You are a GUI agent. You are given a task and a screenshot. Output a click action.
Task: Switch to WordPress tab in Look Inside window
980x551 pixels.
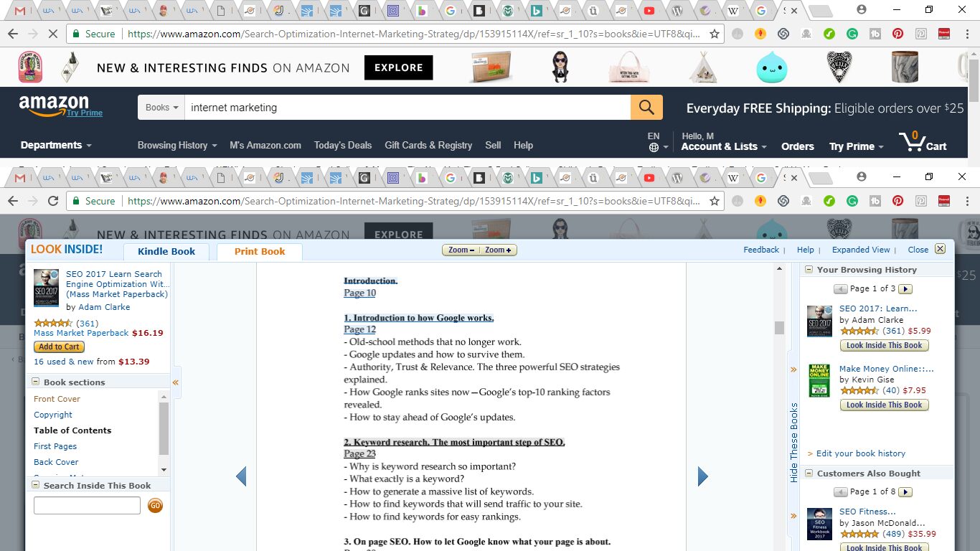[x=677, y=177]
